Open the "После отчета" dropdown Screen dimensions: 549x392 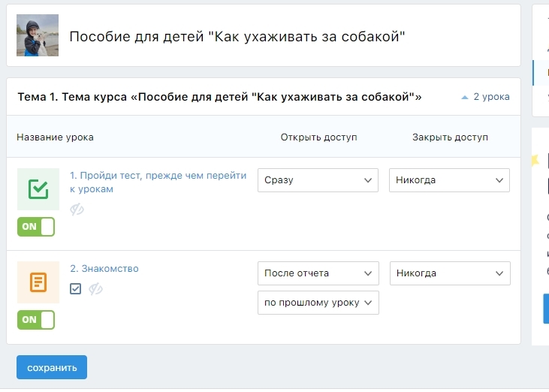(x=318, y=273)
